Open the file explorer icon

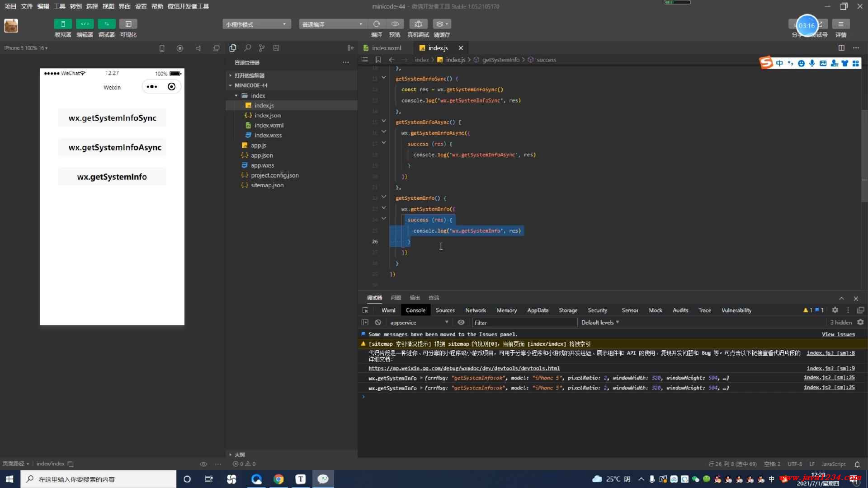coord(233,48)
